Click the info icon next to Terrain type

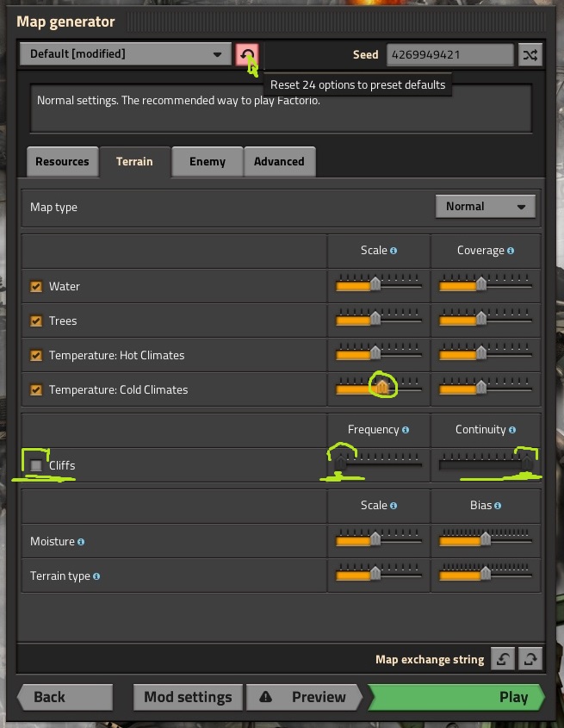click(96, 576)
